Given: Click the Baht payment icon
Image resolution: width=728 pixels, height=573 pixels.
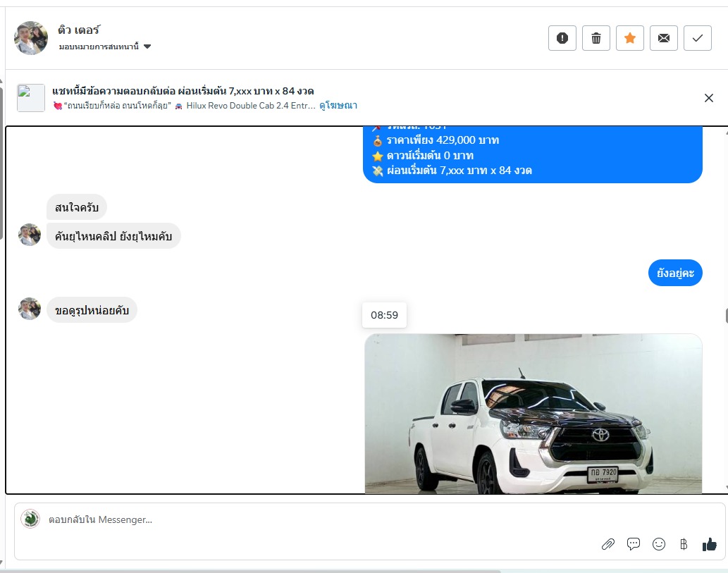Looking at the screenshot, I should point(684,544).
